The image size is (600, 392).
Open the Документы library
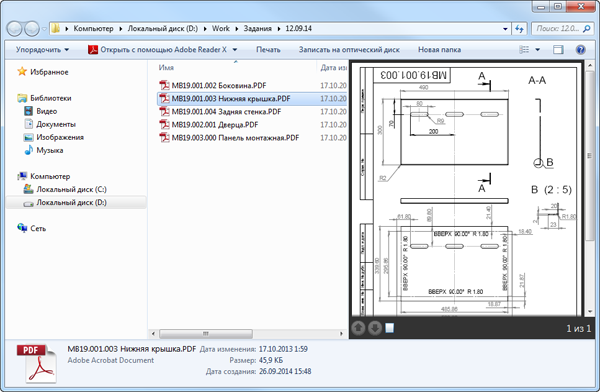point(56,124)
